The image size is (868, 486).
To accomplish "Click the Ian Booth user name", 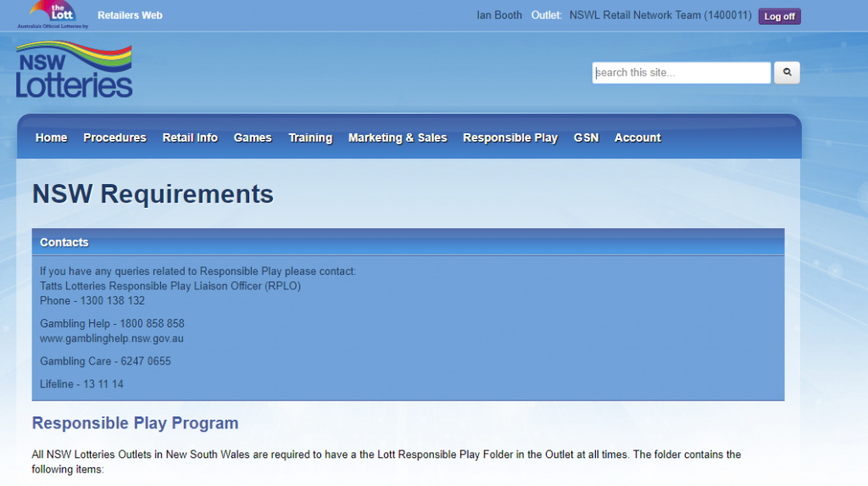I will (499, 15).
